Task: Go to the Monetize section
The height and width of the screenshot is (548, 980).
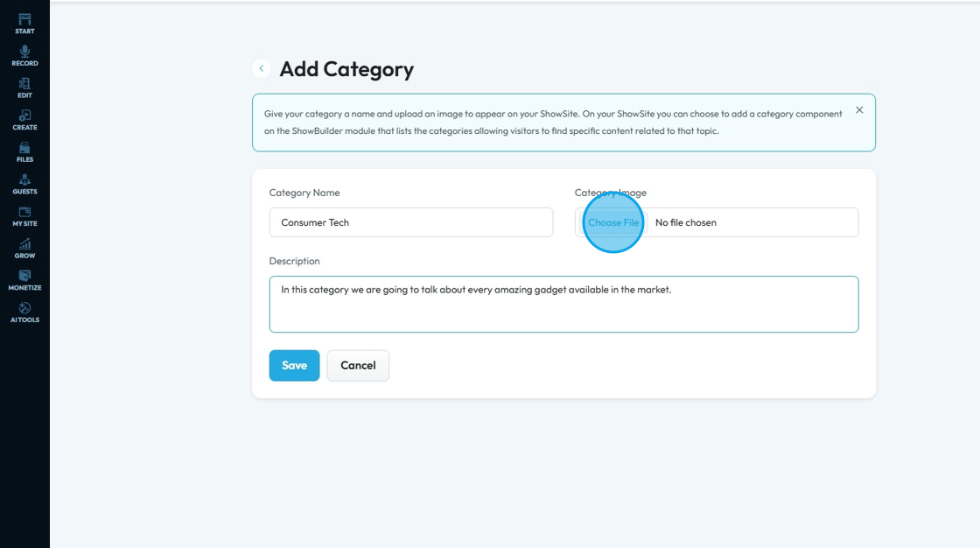Action: pos(24,280)
